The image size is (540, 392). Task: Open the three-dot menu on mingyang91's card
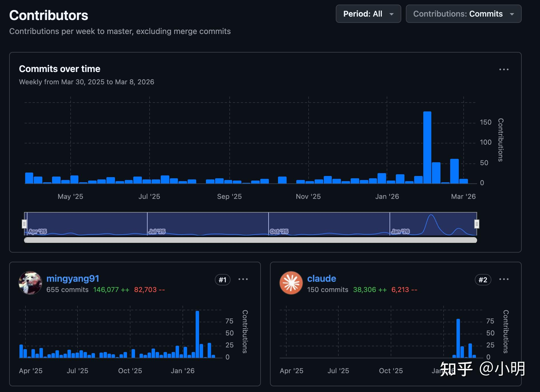click(x=243, y=279)
